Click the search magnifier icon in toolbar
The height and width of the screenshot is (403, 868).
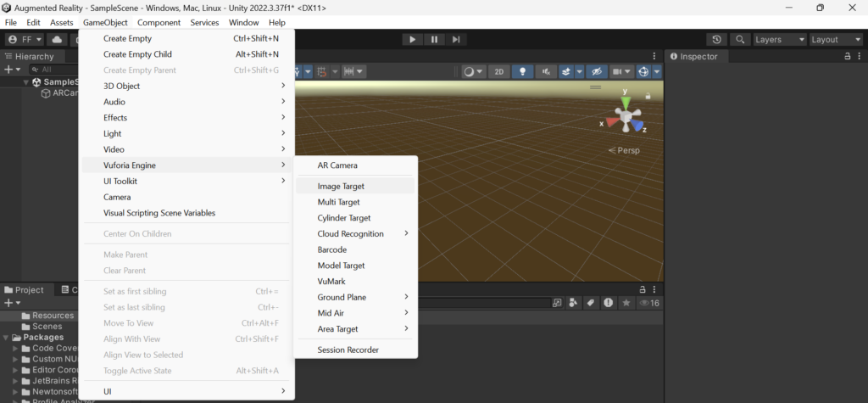point(739,39)
